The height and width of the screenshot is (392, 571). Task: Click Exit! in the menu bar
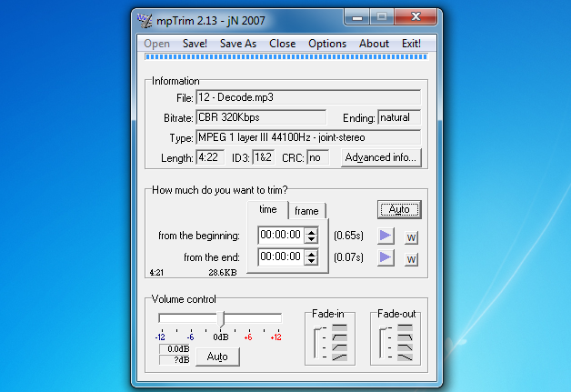tap(411, 44)
